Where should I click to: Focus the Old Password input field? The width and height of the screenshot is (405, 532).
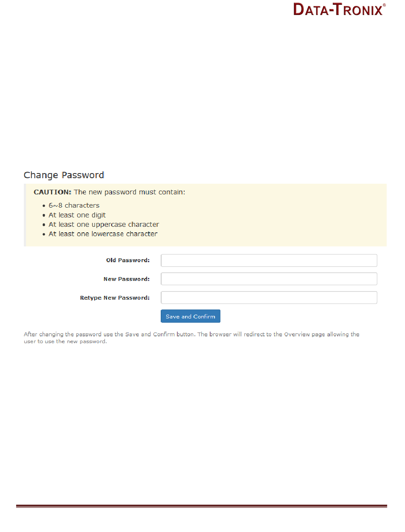269,260
